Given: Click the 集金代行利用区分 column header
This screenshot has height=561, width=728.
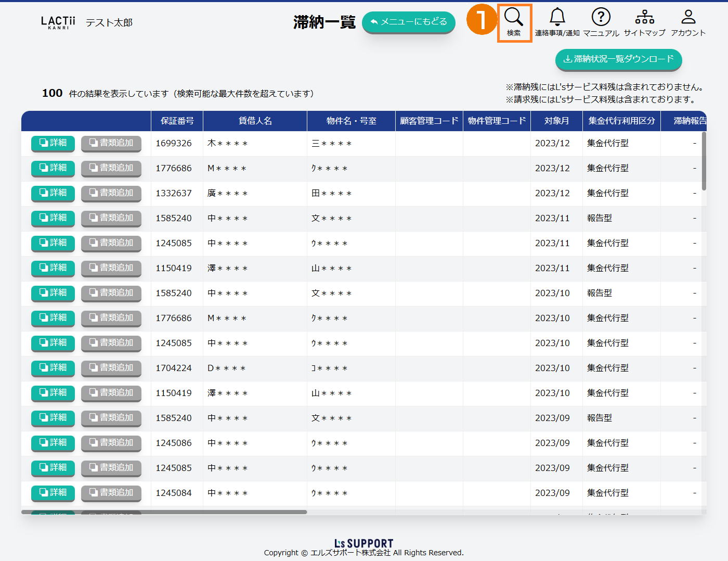Looking at the screenshot, I should (x=621, y=121).
